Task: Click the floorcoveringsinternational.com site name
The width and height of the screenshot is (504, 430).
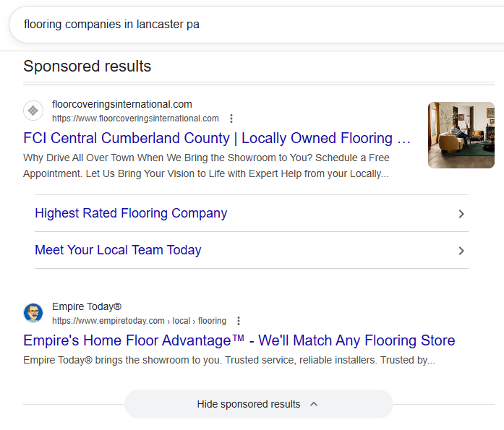Action: 122,104
